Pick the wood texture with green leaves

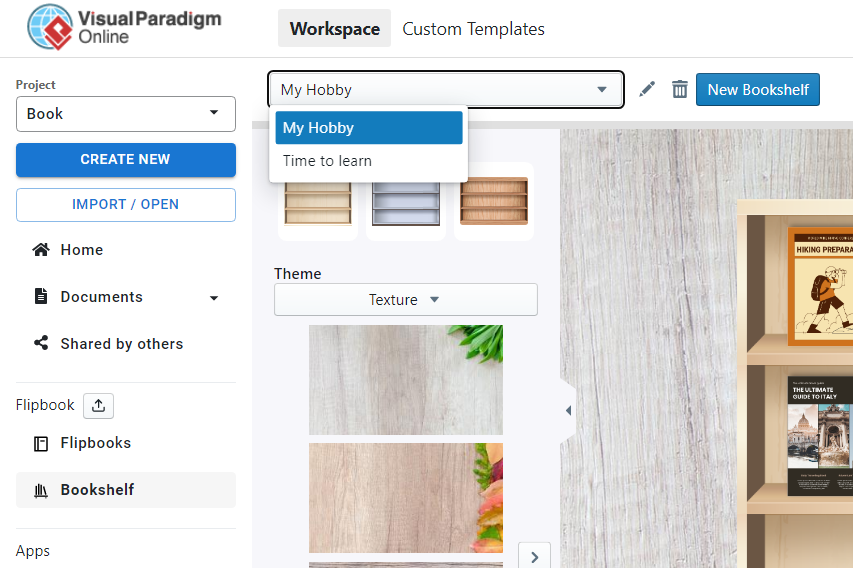(x=406, y=380)
